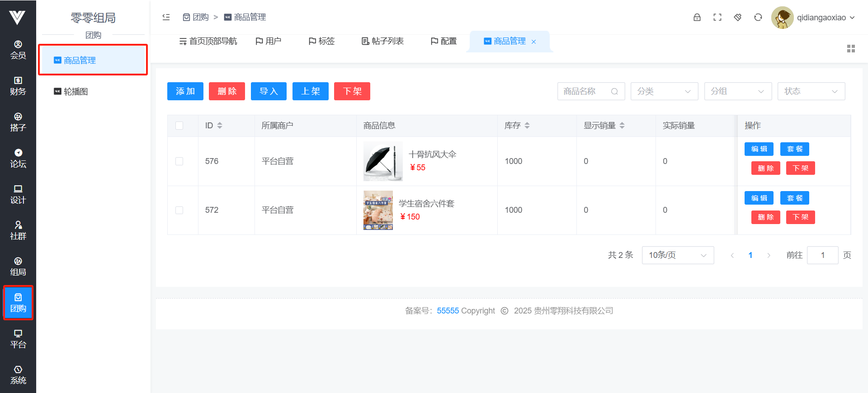Click the refresh icon in the header
The image size is (868, 393).
tap(758, 17)
